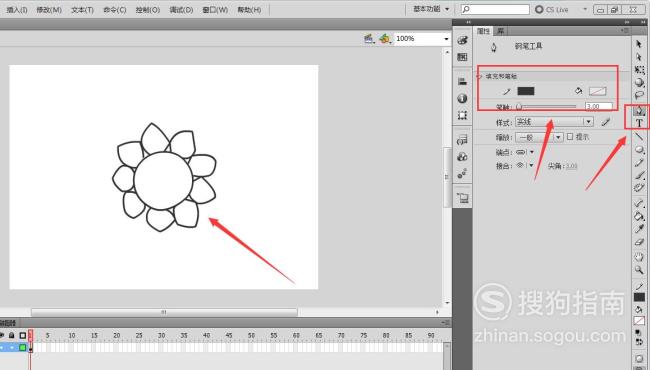Open the Motion Presets panel from dock
Screen dimensions: 650x370
(462, 174)
